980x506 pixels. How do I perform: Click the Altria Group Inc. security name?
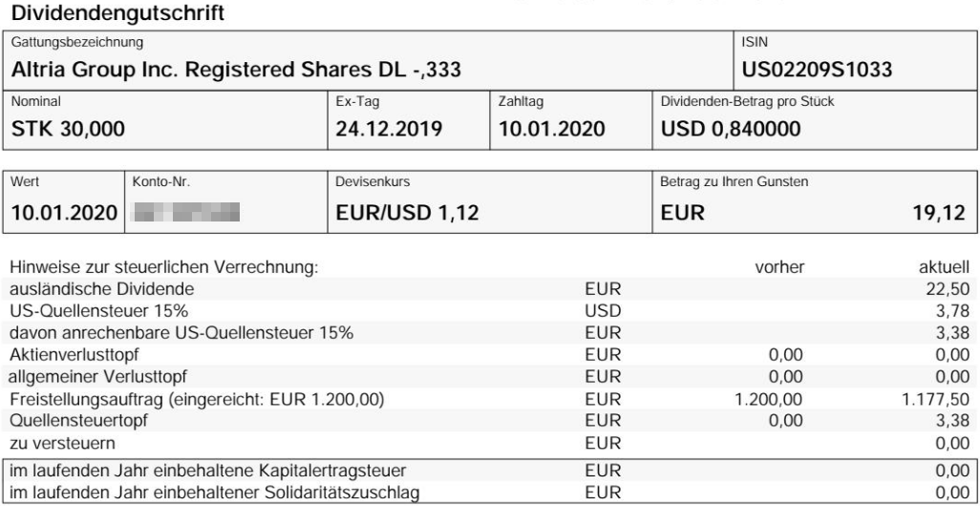[236, 69]
